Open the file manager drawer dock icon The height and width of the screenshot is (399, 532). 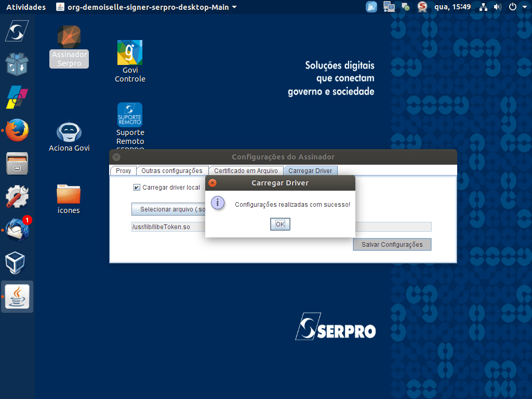[x=17, y=164]
